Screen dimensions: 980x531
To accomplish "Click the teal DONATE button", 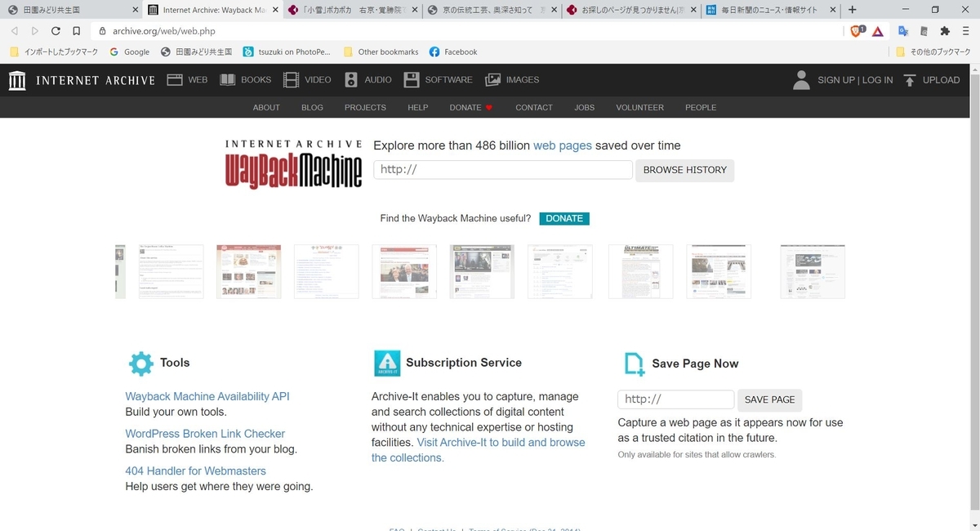I will (564, 218).
